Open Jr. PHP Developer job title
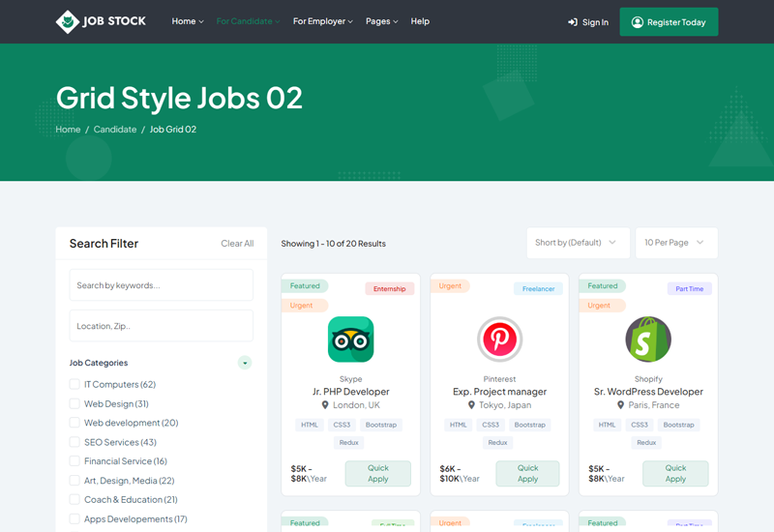 [x=350, y=392]
